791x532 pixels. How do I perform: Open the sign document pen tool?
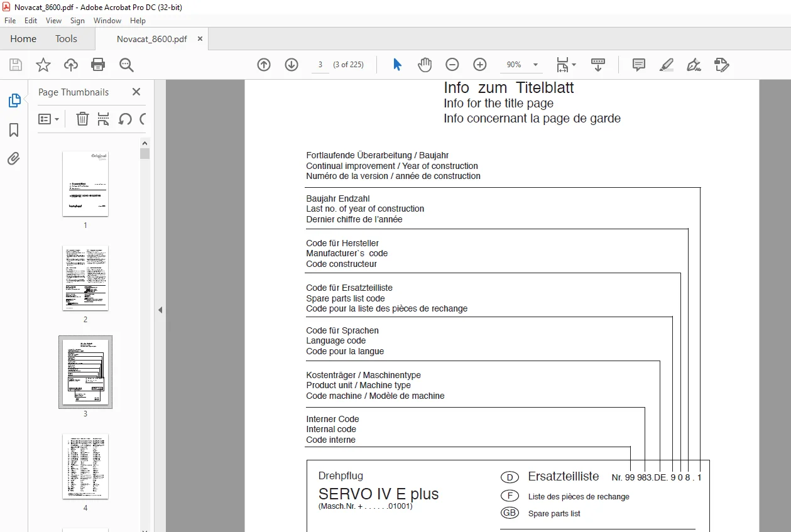[694, 65]
